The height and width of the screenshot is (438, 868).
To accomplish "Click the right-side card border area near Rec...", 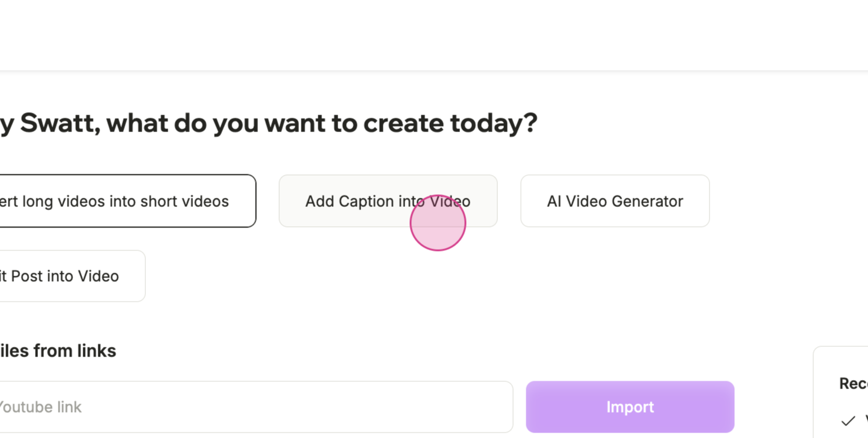I will tap(841, 392).
